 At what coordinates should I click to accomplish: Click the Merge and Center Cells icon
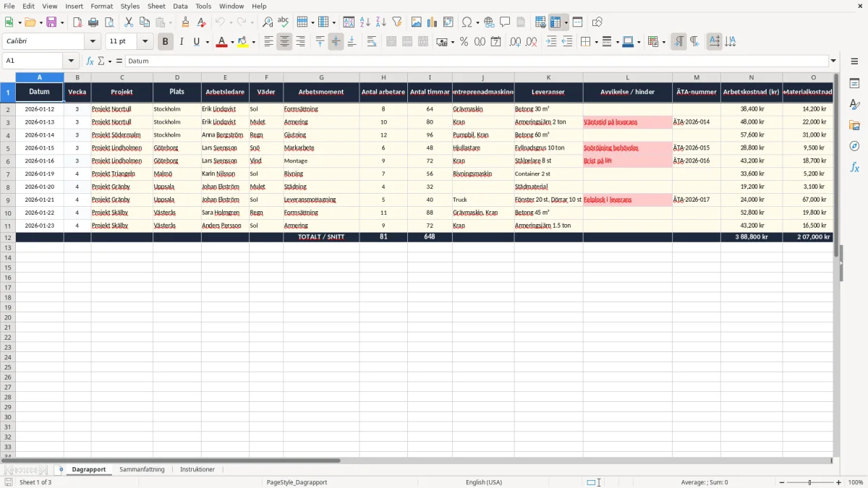[x=391, y=42]
